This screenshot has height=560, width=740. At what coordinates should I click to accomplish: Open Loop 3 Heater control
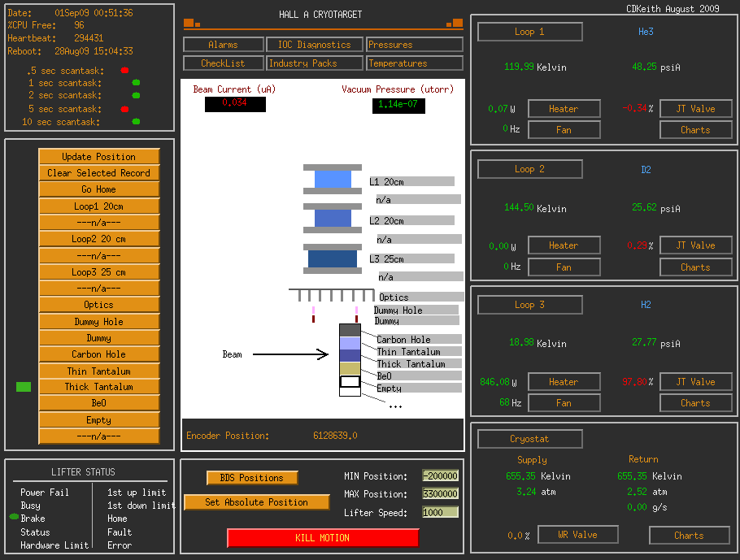[564, 382]
